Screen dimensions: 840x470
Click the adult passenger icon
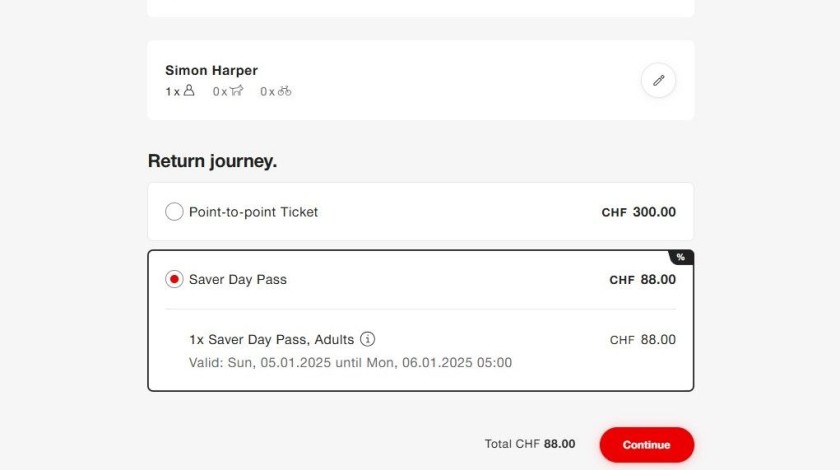189,91
